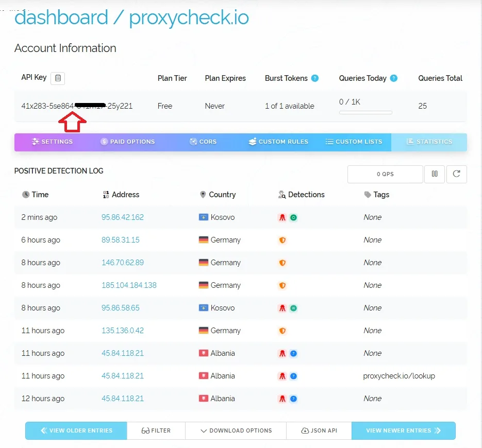Open IP address 185.104.184.138

129,286
